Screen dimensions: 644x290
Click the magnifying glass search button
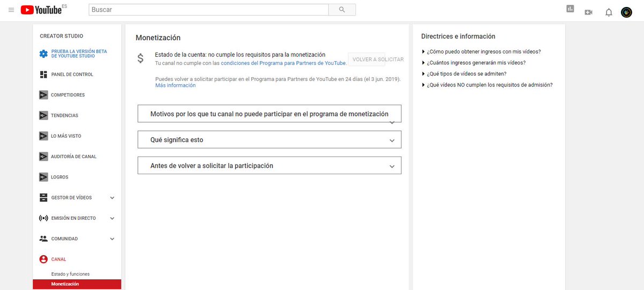click(x=342, y=10)
